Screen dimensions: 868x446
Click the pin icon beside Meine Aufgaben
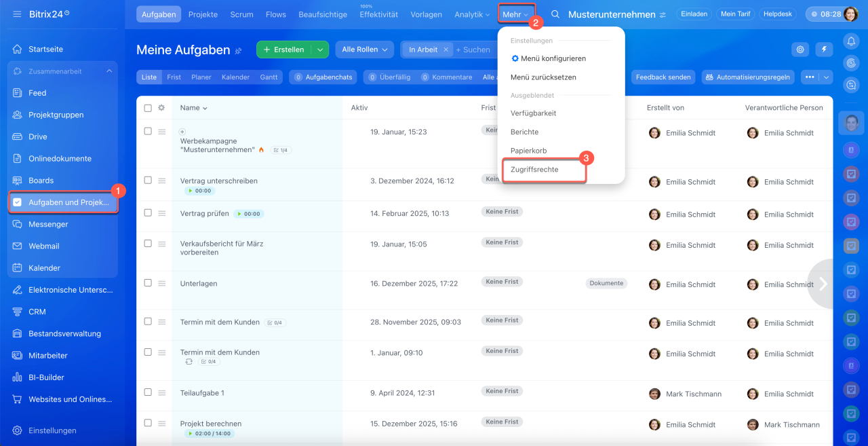click(x=238, y=50)
